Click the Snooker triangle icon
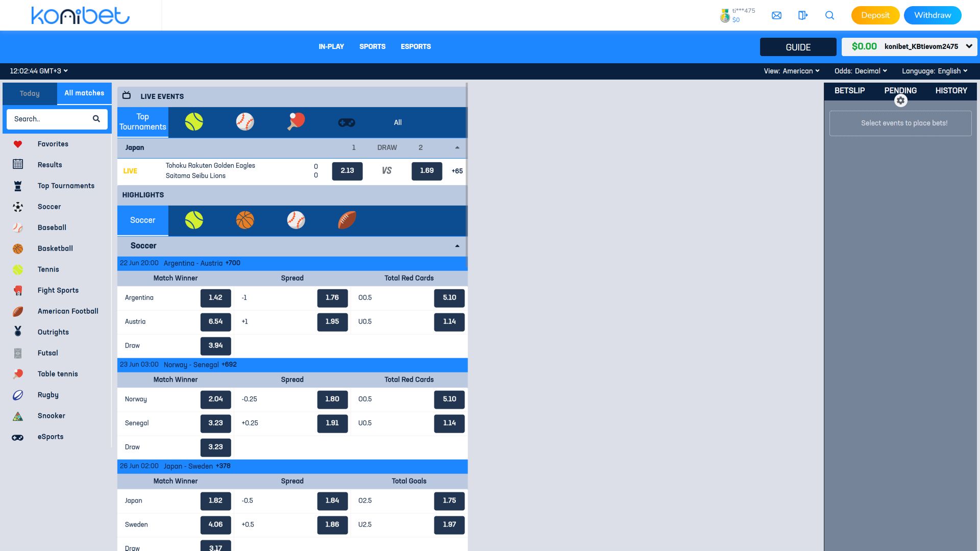This screenshot has height=551, width=980. click(18, 416)
